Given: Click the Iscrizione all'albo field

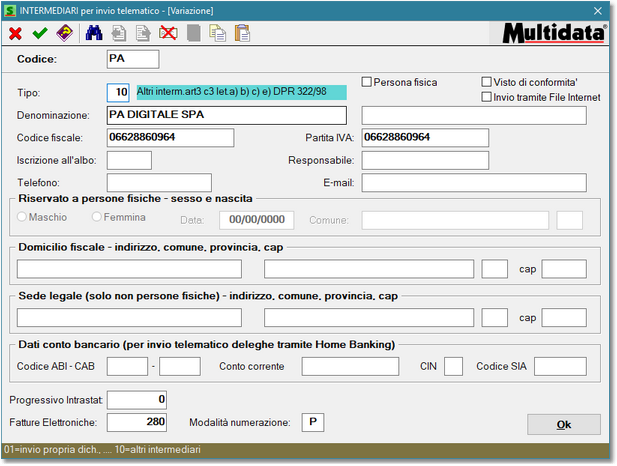Looking at the screenshot, I should 129,160.
